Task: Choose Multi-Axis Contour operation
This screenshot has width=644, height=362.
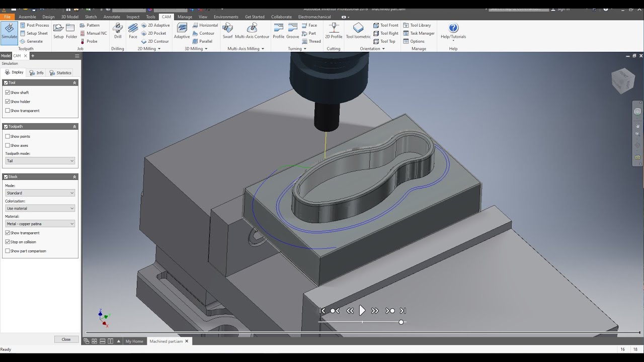Action: click(252, 31)
